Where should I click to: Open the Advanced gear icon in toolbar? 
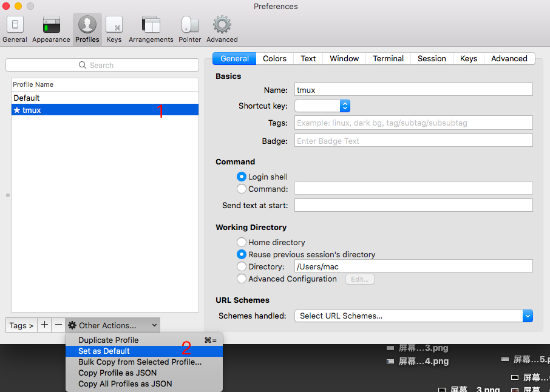click(x=222, y=29)
